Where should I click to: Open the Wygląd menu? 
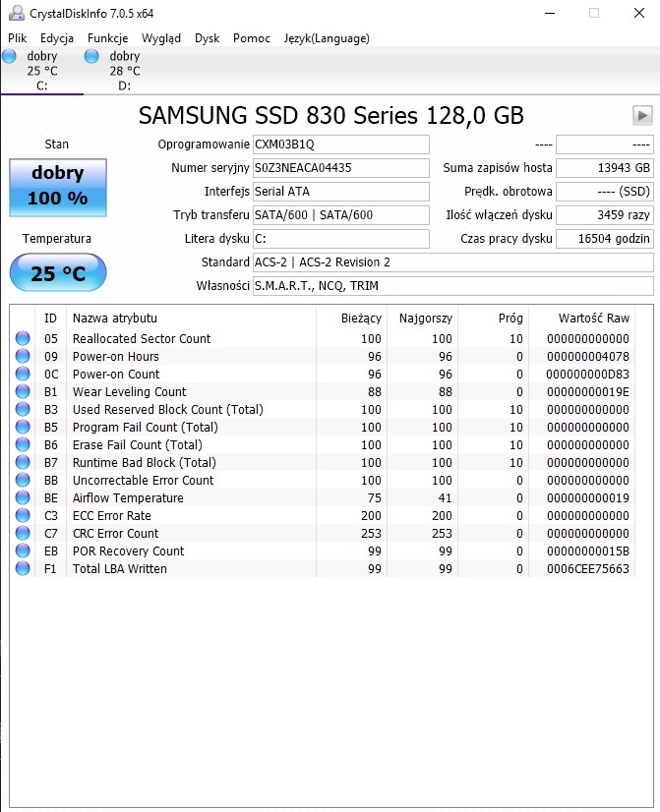(x=161, y=38)
